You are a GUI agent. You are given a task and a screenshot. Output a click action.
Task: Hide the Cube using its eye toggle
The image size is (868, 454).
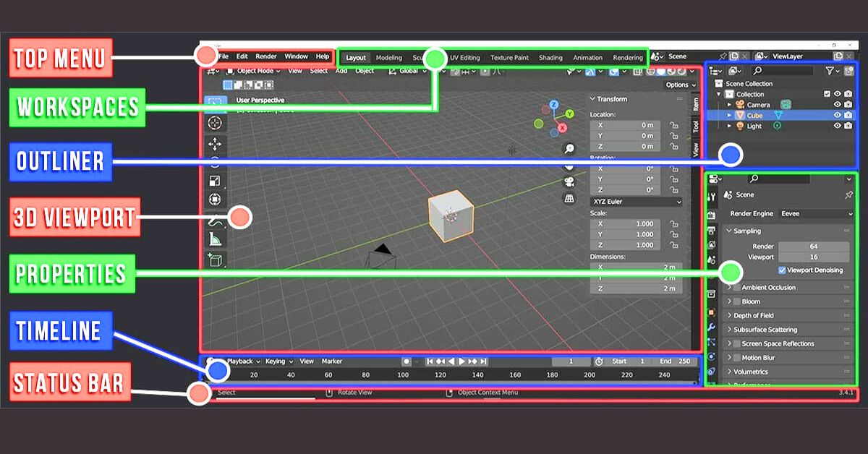[838, 115]
